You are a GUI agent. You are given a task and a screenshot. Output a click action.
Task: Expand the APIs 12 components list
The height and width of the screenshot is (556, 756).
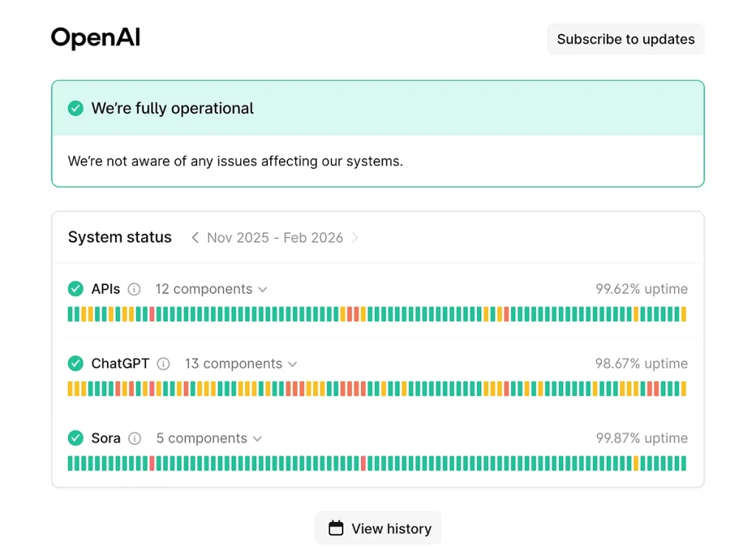coord(210,289)
